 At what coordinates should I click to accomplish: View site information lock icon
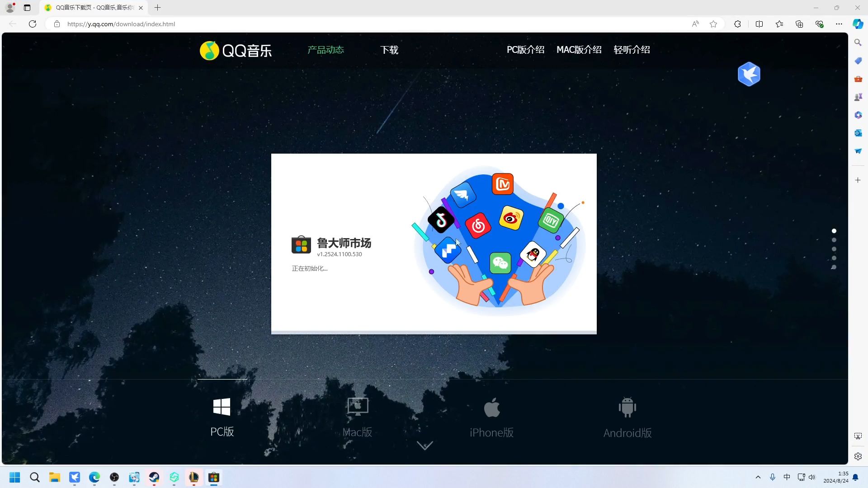[x=57, y=24]
